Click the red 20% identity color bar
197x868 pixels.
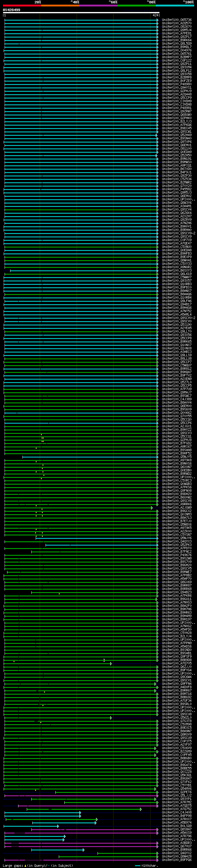pos(22,6)
